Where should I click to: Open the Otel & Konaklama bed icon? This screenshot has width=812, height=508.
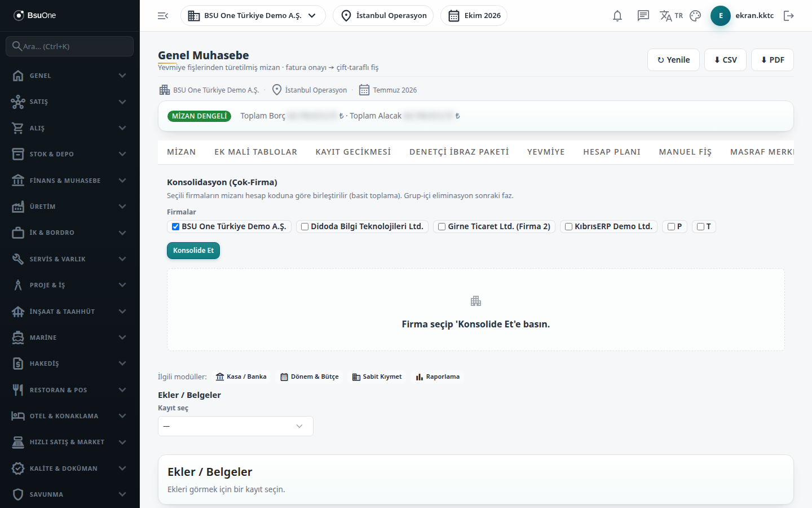(x=18, y=416)
